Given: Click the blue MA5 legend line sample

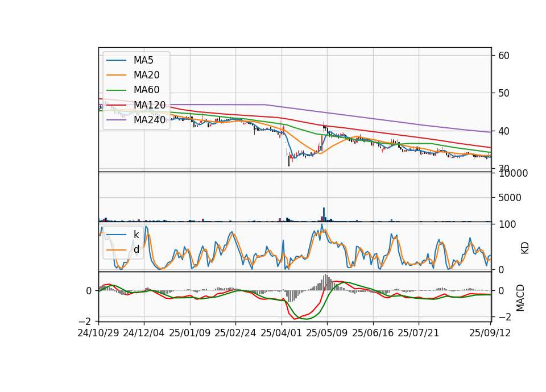Looking at the screenshot, I should (116, 61).
